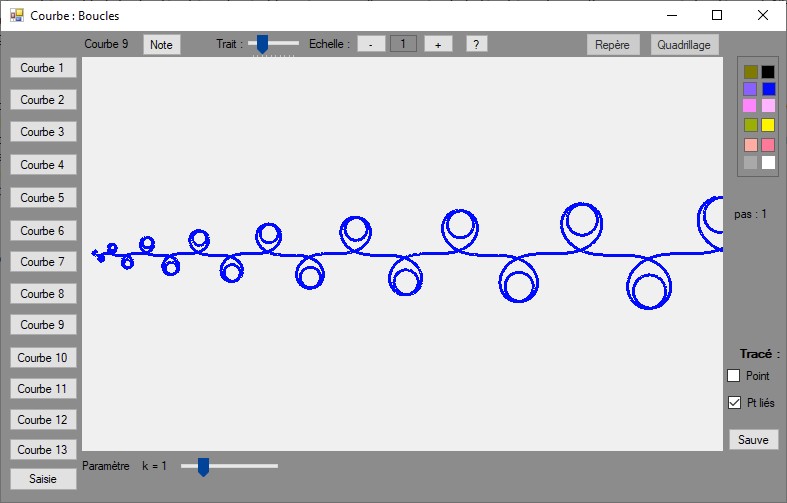Open help with the question mark button

click(x=476, y=44)
